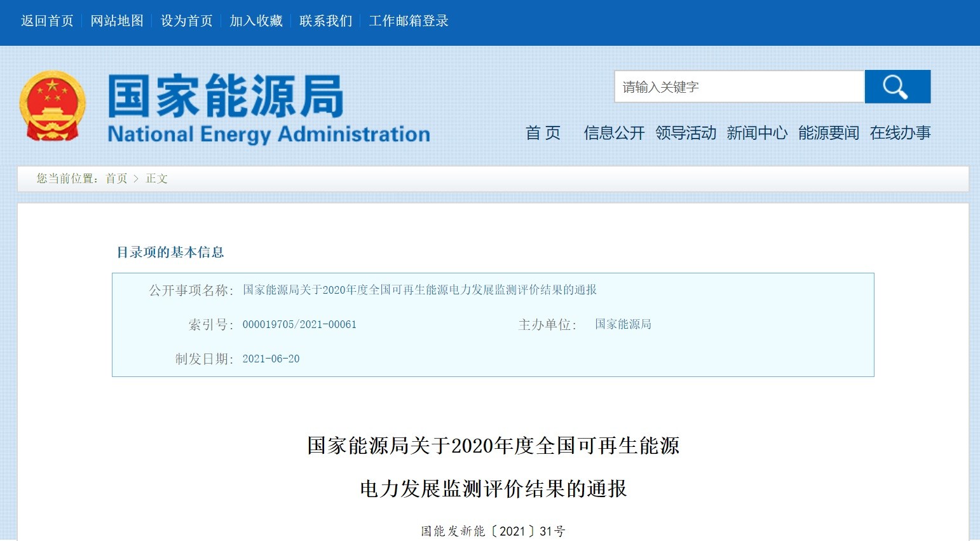Click 您当前位置 breadcrumb label
The height and width of the screenshot is (541, 980).
[x=67, y=179]
